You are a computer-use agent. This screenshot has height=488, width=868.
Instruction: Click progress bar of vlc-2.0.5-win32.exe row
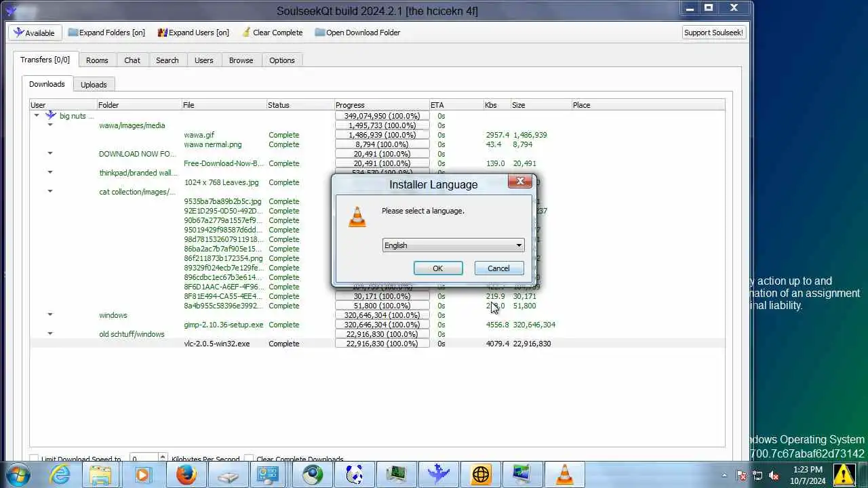[x=382, y=344]
